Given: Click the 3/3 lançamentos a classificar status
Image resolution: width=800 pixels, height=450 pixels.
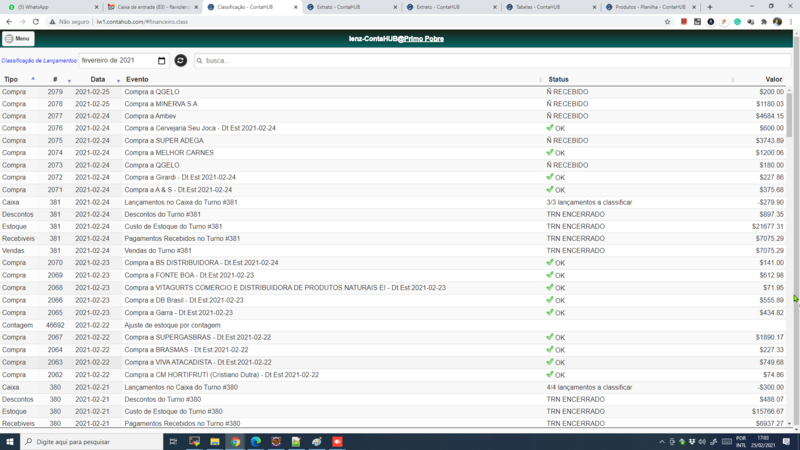Looking at the screenshot, I should coord(589,203).
